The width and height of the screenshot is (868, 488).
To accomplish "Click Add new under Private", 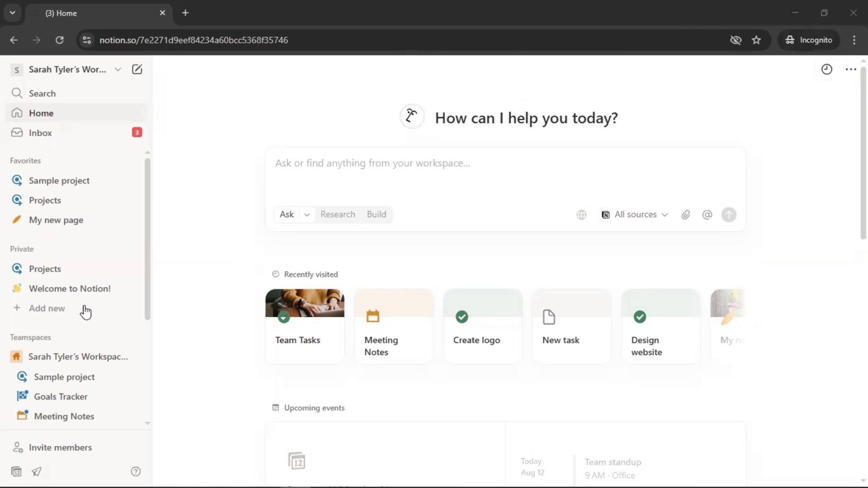I will (x=47, y=308).
